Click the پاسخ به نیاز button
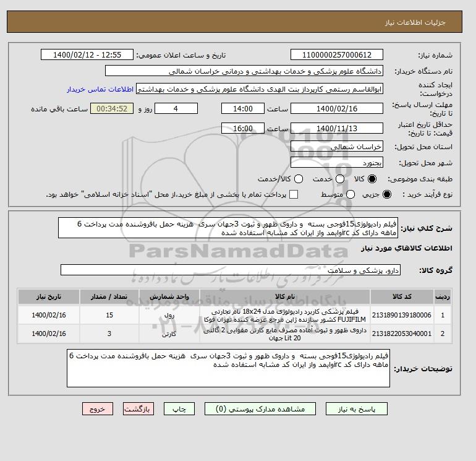The height and width of the screenshot is (461, 476). point(357,409)
